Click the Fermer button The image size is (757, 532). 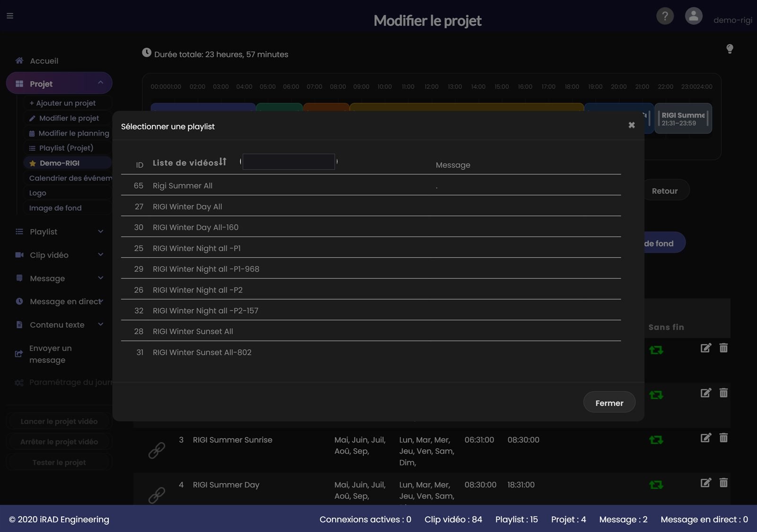(x=609, y=403)
